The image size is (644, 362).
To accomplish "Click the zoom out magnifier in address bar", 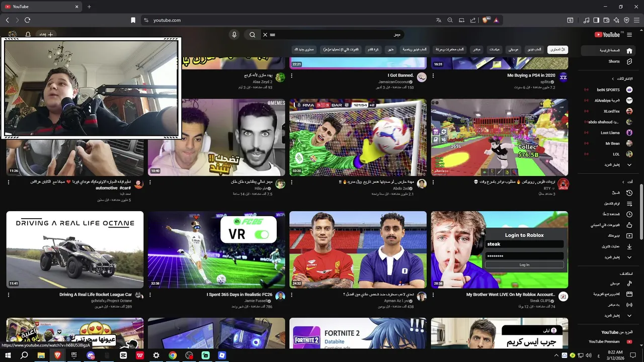I will pos(450,20).
